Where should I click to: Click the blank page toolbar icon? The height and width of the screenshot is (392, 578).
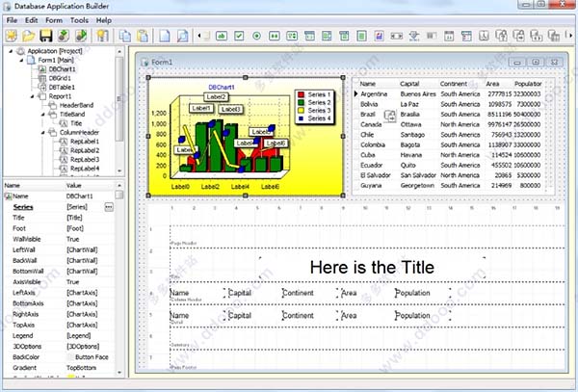pyautogui.click(x=165, y=36)
